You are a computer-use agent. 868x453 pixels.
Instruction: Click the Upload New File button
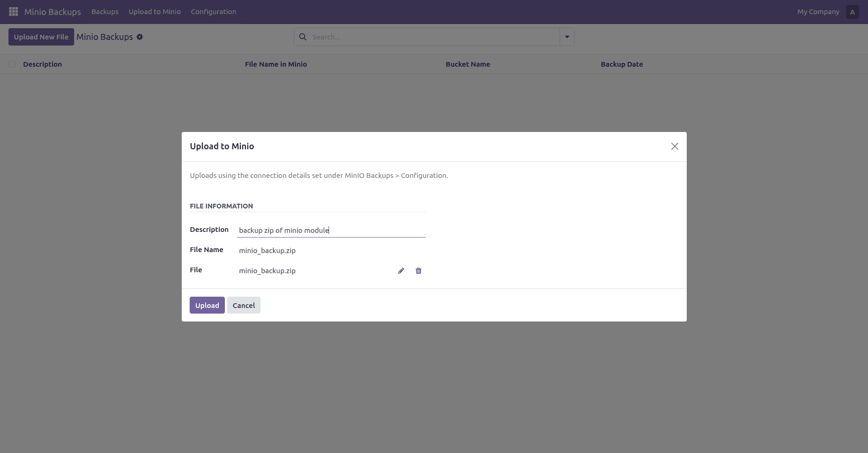[41, 37]
